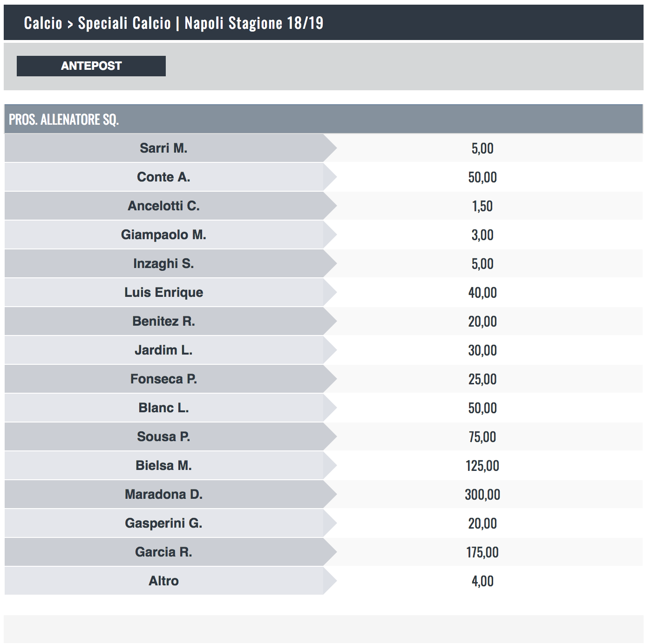The width and height of the screenshot is (651, 644).
Task: Select Ancelotti C. odds 1,50
Action: pos(482,206)
